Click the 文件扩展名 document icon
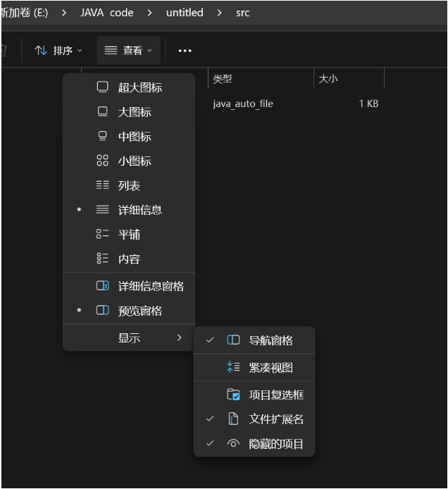 click(233, 419)
